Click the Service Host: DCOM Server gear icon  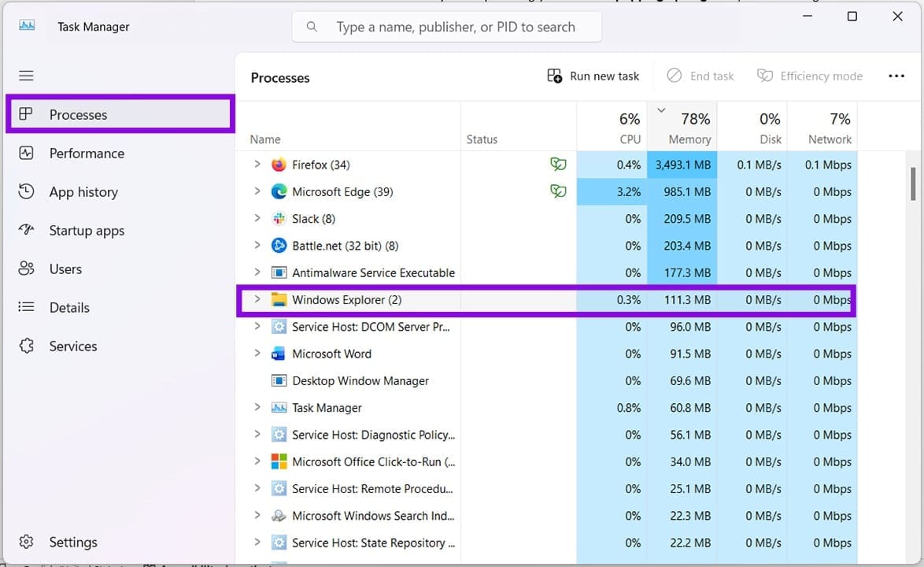[x=279, y=327]
